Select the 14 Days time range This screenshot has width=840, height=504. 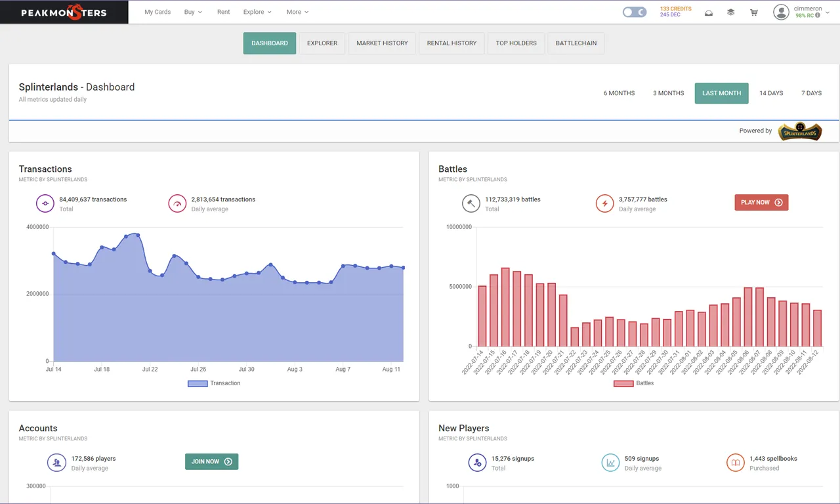click(771, 93)
